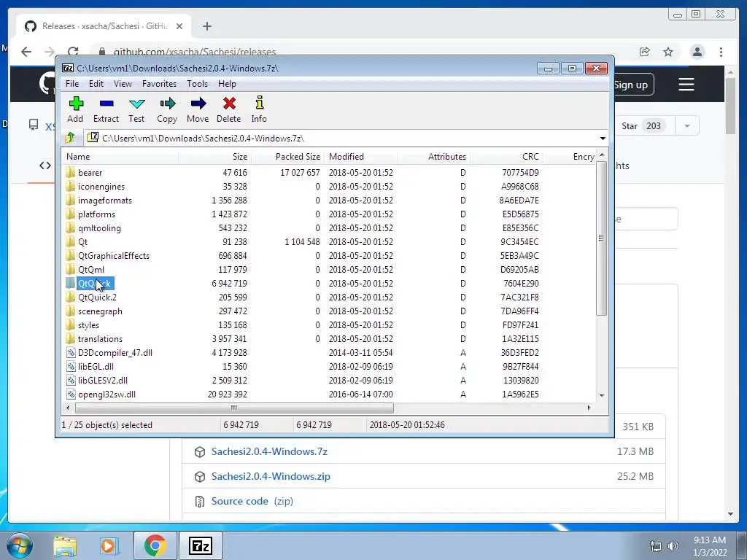Select the bearer folder icon

[71, 172]
